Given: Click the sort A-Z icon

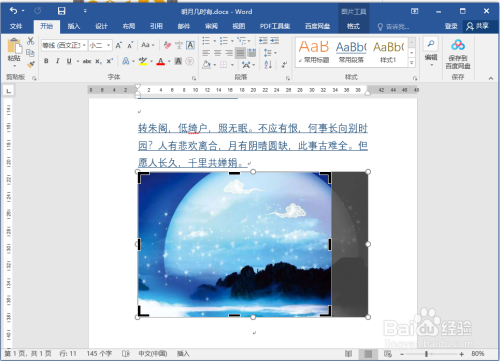Looking at the screenshot, I should [x=268, y=64].
